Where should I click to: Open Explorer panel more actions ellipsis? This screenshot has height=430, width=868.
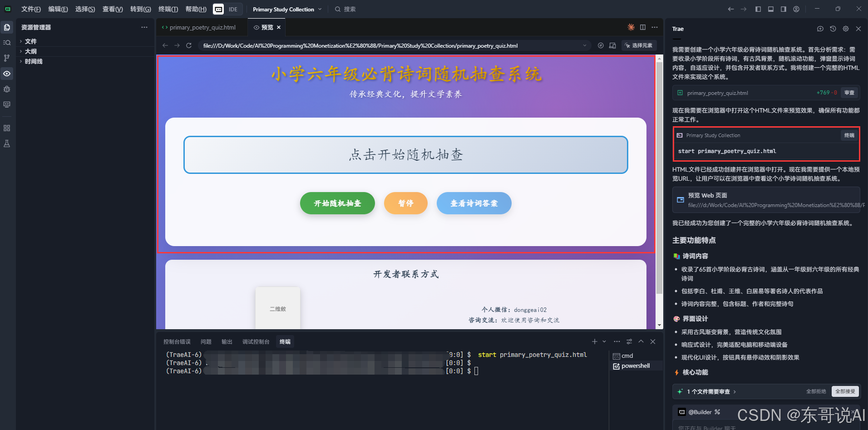[x=144, y=27]
